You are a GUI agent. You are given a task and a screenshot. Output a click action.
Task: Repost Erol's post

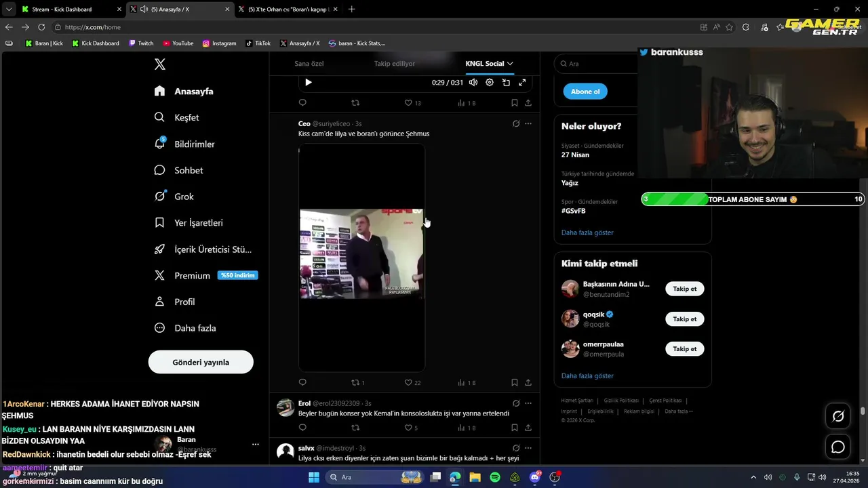[355, 428]
